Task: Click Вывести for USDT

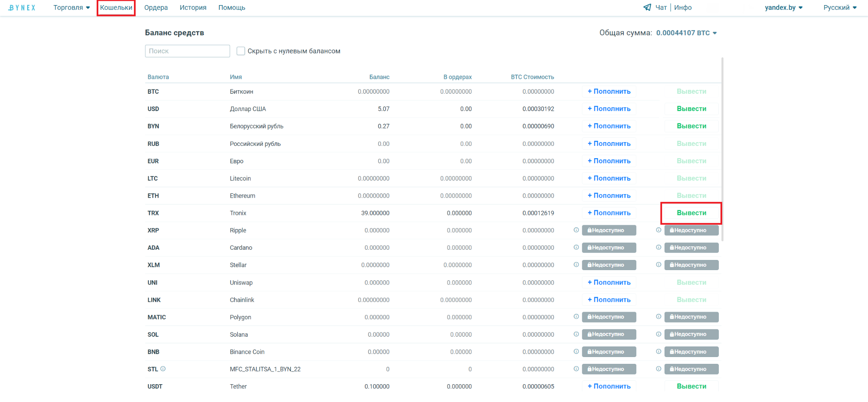Action: click(691, 386)
